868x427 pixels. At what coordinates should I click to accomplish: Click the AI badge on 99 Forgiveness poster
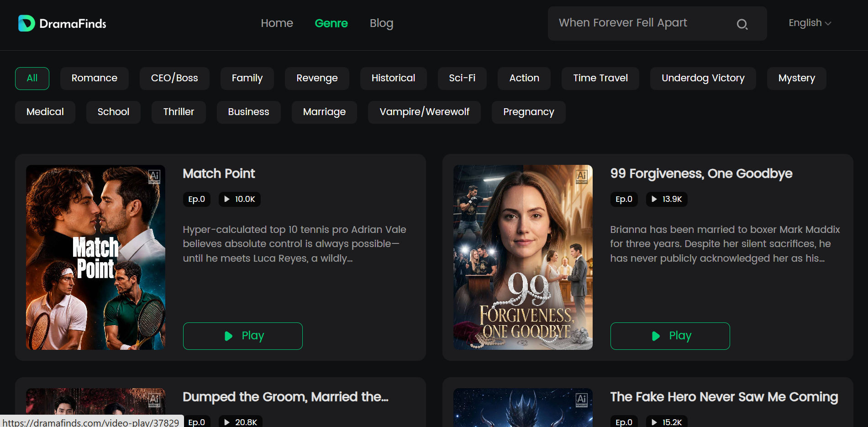pyautogui.click(x=581, y=176)
